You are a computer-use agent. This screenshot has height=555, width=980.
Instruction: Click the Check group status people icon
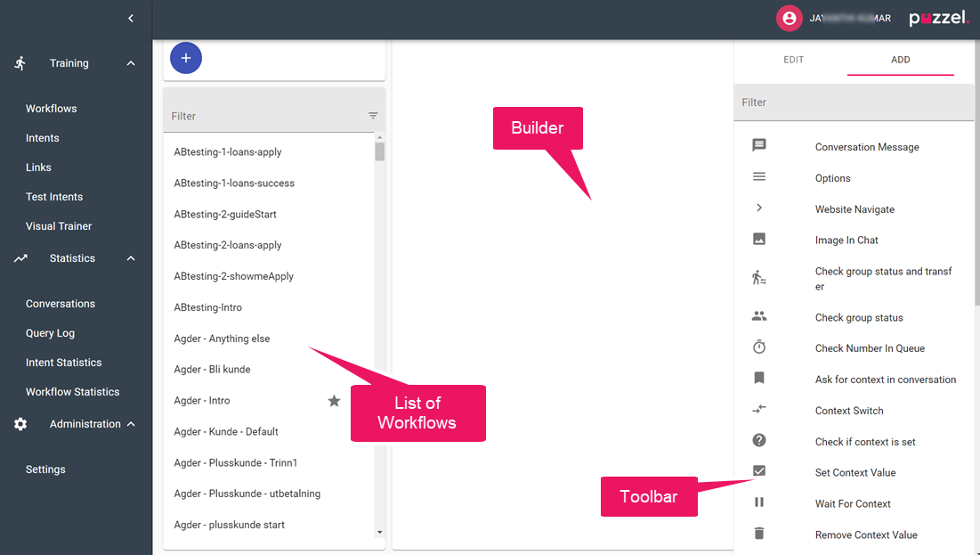(759, 316)
